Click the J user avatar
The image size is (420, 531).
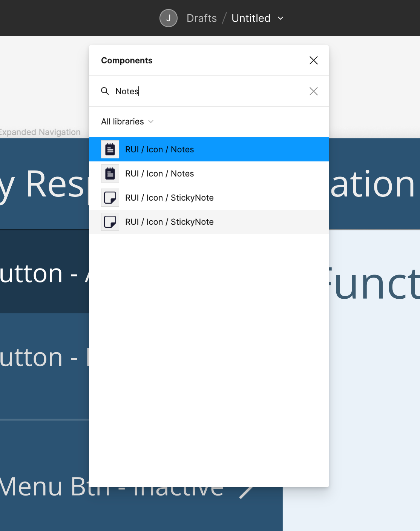tap(168, 18)
